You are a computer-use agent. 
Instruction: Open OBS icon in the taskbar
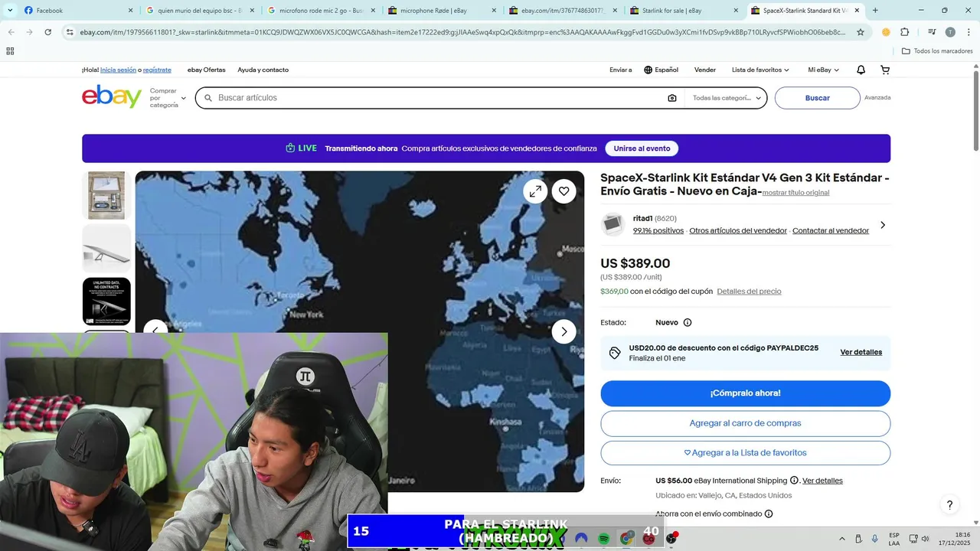[671, 539]
